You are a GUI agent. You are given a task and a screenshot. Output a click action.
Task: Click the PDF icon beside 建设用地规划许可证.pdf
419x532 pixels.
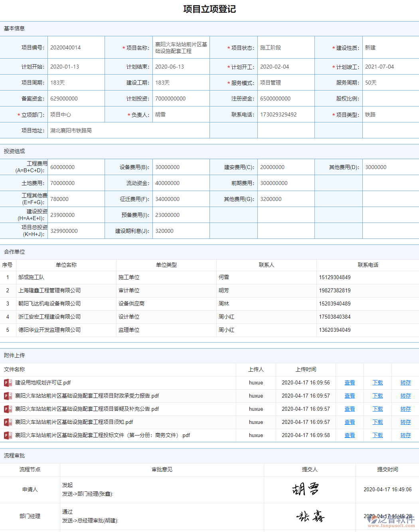[x=7, y=382]
